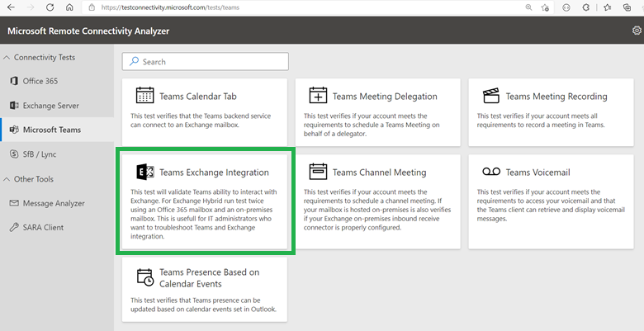Go to the browser Home icon
The width and height of the screenshot is (644, 331).
tap(69, 7)
